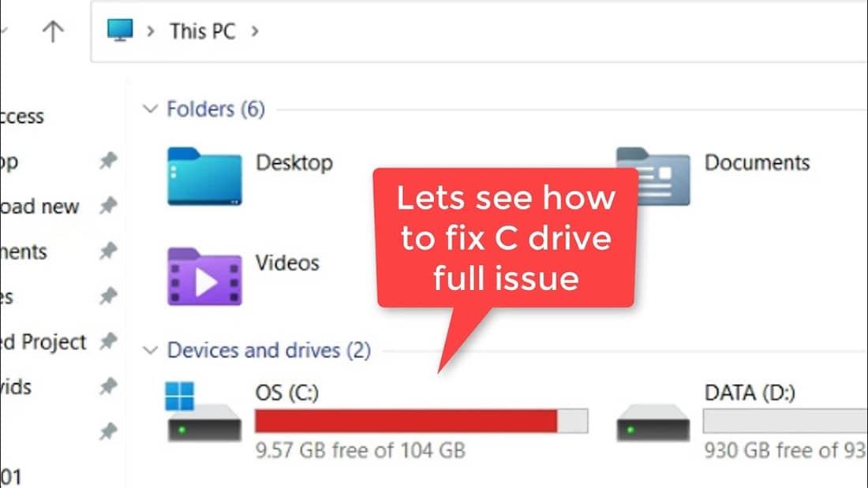The image size is (868, 488).
Task: Collapse the Devices and drives (2) chevron
Action: 150,350
